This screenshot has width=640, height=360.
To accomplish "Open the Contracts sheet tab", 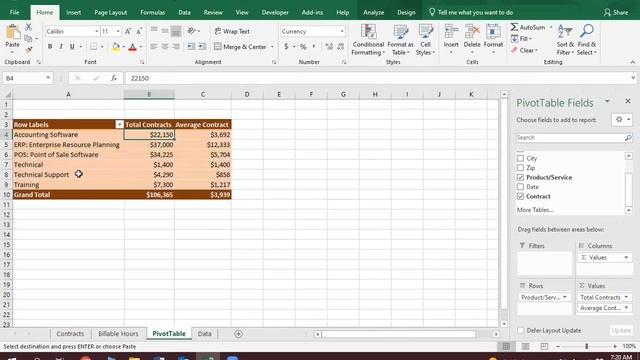I will 70,334.
